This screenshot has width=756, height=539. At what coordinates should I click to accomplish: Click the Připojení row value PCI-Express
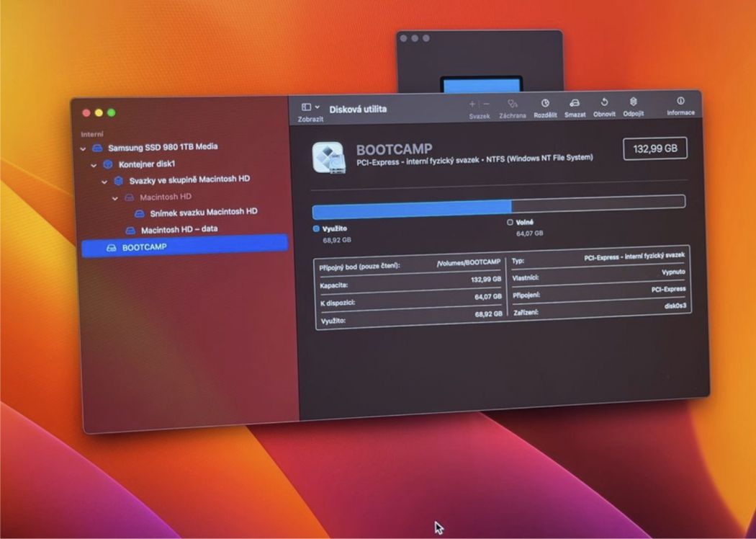(x=668, y=289)
